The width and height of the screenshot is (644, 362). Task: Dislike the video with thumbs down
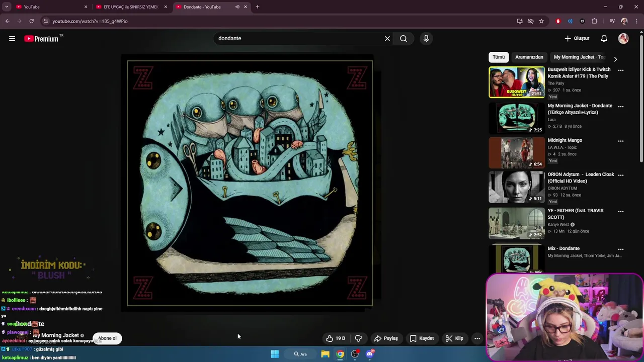coord(358,338)
